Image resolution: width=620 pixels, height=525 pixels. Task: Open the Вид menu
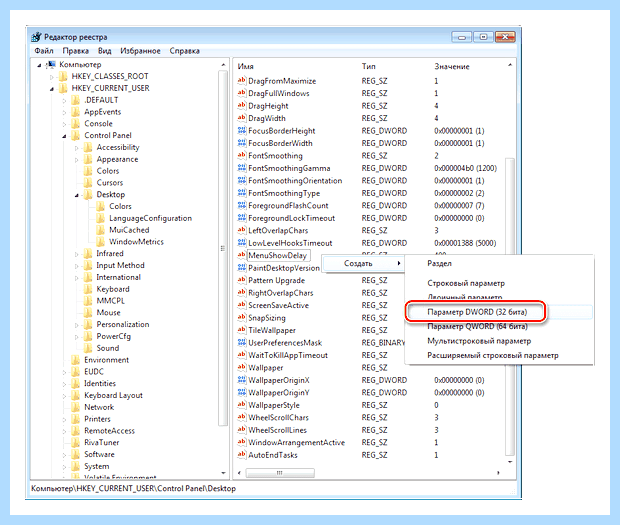point(104,51)
